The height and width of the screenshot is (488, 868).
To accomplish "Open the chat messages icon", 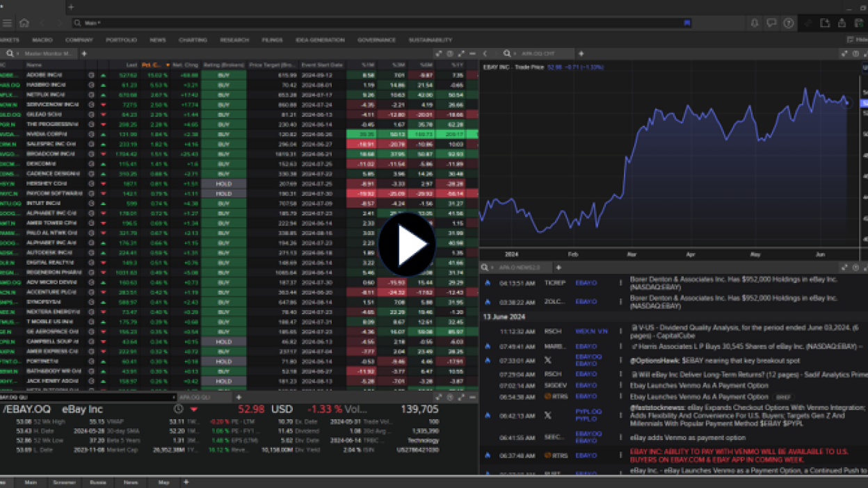I will point(771,23).
